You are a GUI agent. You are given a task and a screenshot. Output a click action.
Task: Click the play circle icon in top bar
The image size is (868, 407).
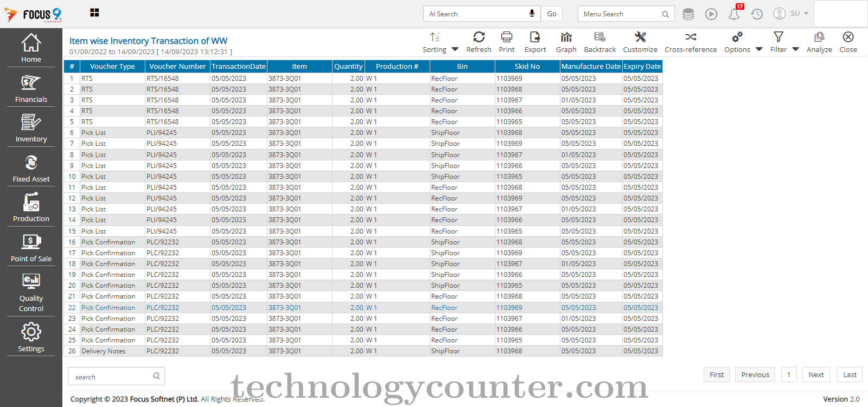(x=711, y=14)
